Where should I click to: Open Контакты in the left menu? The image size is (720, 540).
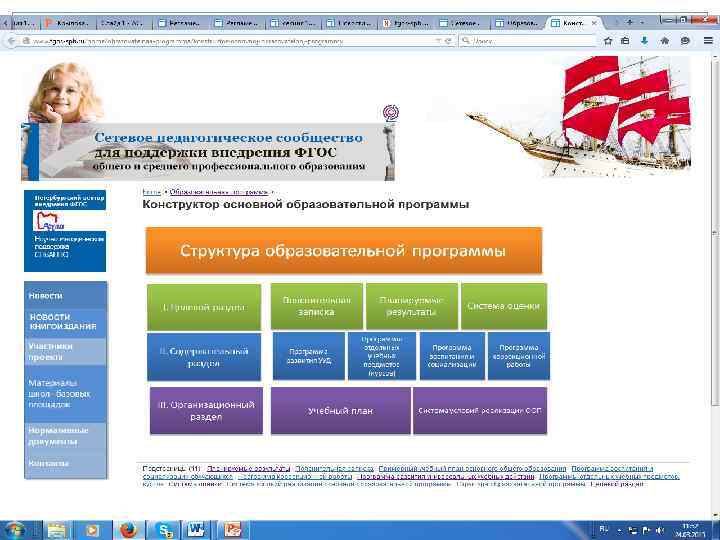point(65,464)
